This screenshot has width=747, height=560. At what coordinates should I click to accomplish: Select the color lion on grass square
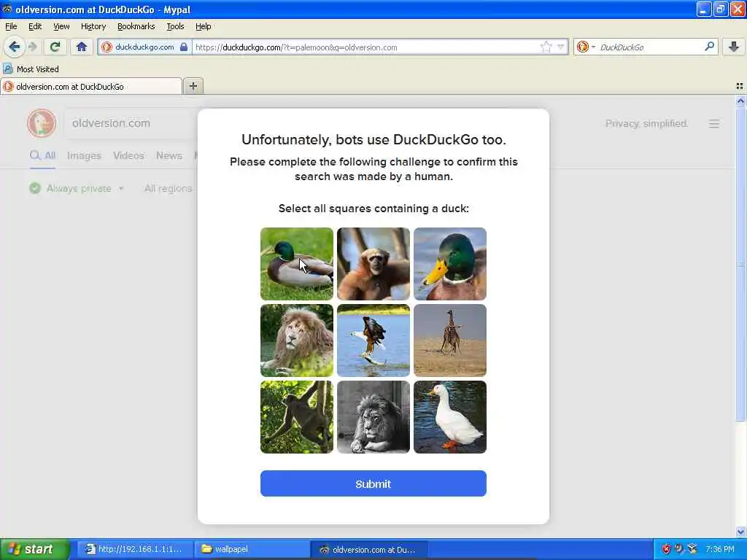coord(296,341)
